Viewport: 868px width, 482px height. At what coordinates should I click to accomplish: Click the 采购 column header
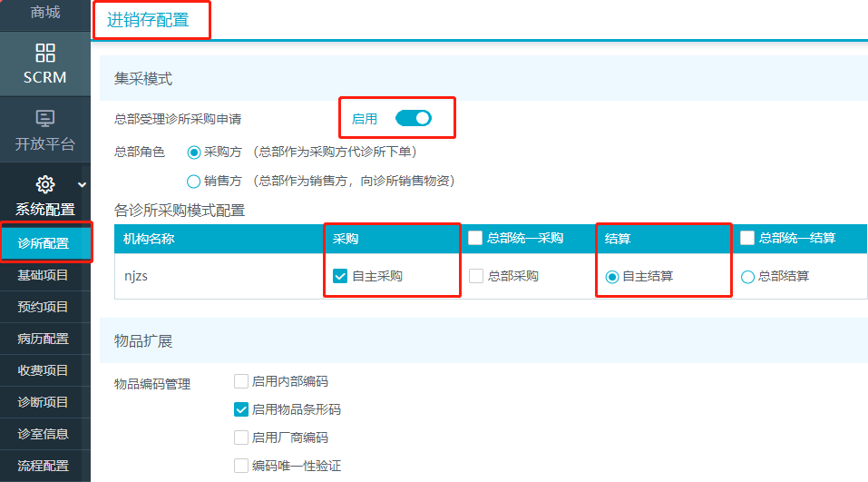pyautogui.click(x=346, y=239)
